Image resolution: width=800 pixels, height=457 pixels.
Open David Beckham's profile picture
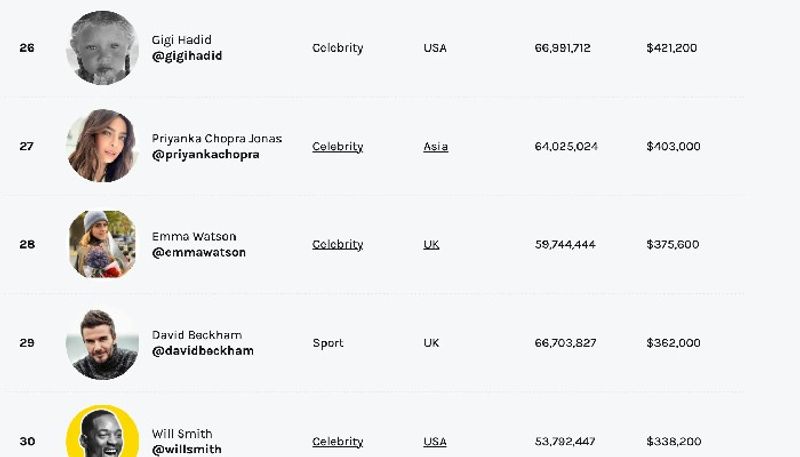coord(103,343)
